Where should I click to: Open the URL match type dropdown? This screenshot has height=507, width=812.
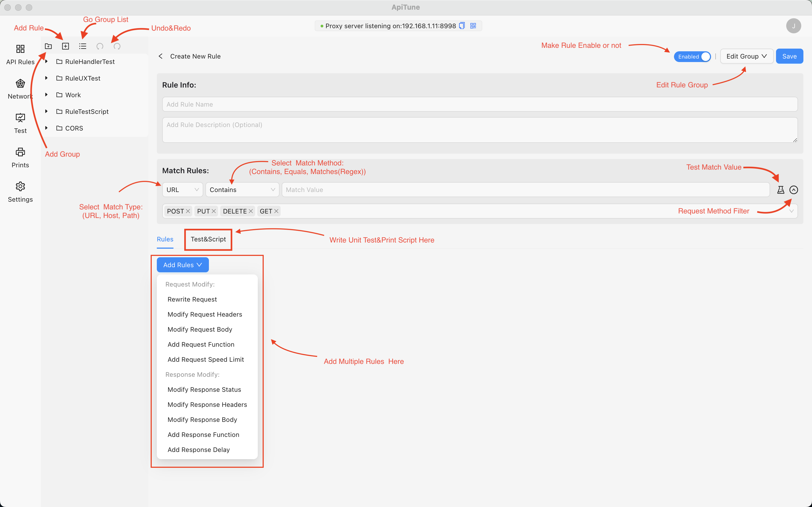click(x=182, y=190)
